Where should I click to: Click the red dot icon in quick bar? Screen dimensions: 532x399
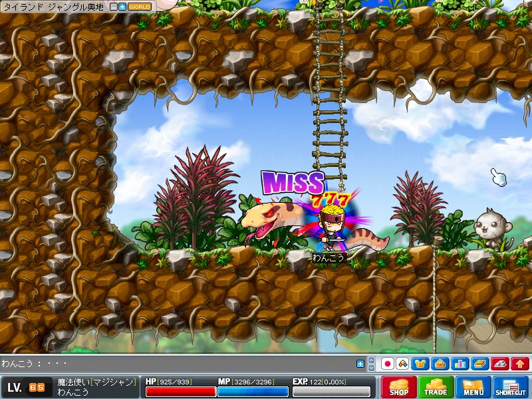pos(388,364)
